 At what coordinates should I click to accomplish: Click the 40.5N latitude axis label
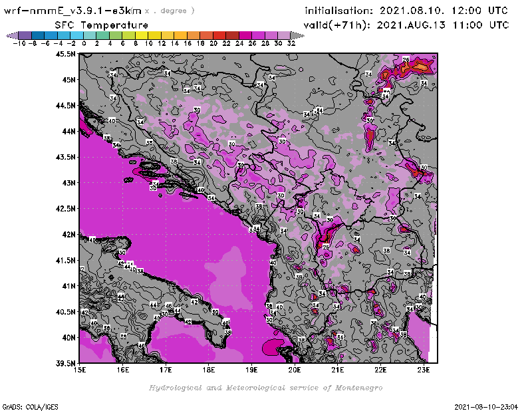coord(66,312)
